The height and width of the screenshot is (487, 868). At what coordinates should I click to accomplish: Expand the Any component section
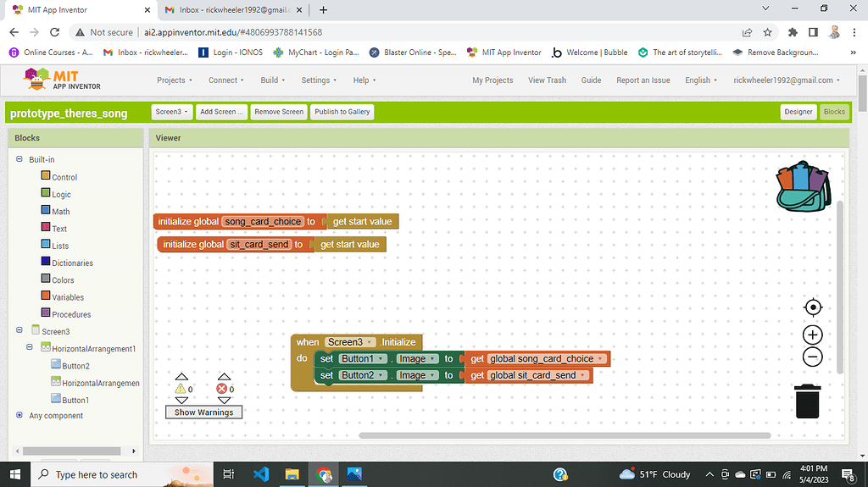19,415
